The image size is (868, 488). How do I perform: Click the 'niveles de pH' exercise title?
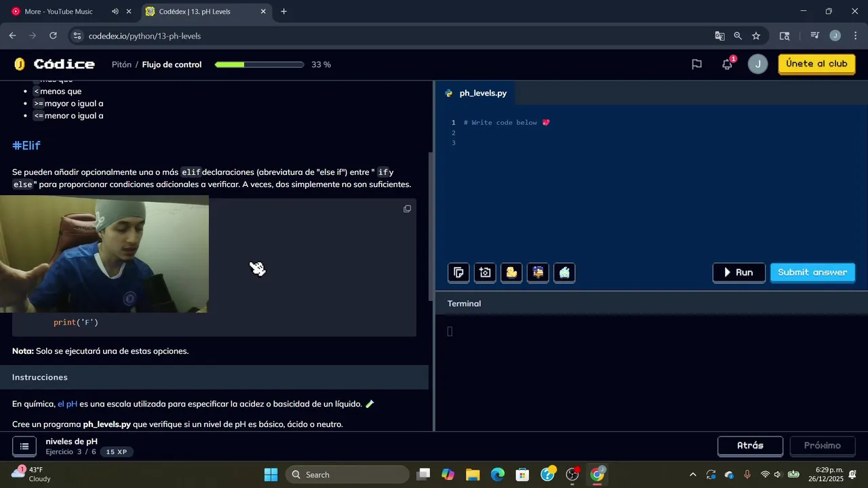(x=72, y=441)
